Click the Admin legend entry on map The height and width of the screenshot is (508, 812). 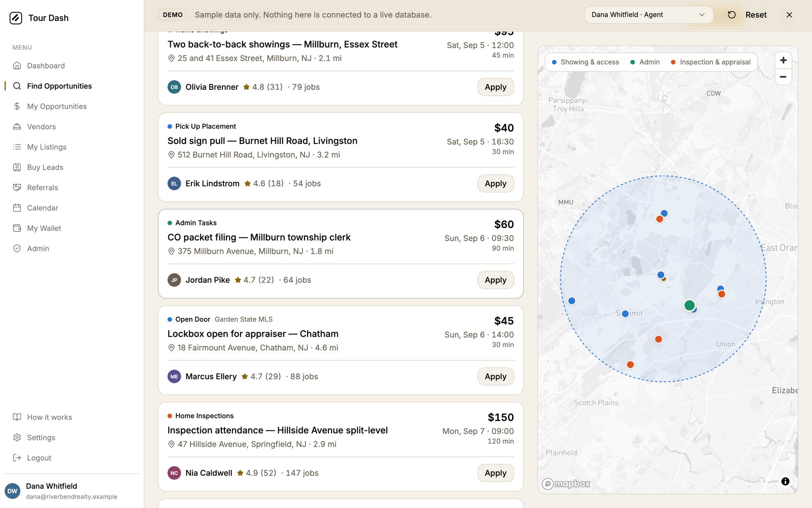point(645,62)
